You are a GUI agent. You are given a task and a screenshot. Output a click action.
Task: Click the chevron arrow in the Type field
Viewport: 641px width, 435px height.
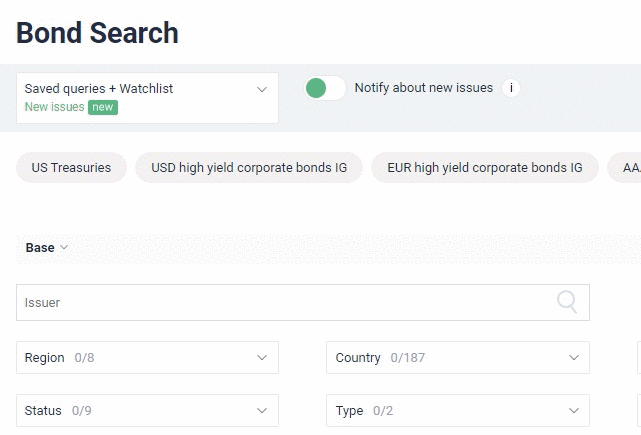[x=574, y=411]
